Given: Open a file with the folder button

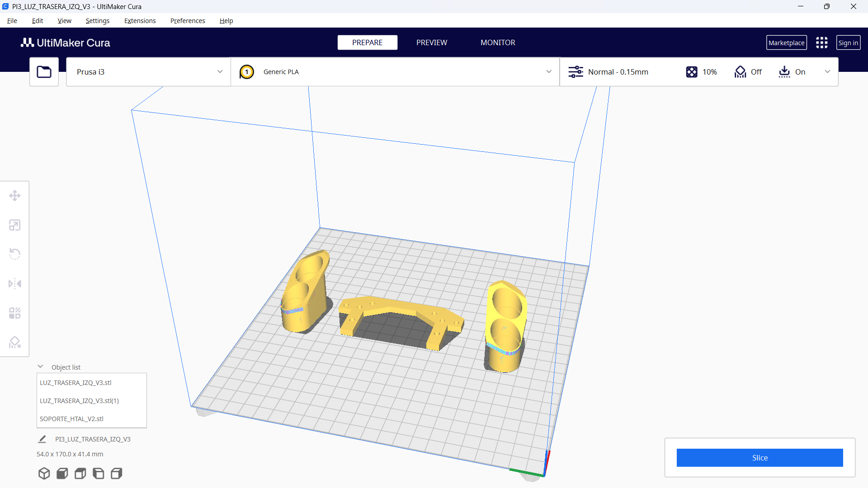Looking at the screenshot, I should [x=44, y=71].
